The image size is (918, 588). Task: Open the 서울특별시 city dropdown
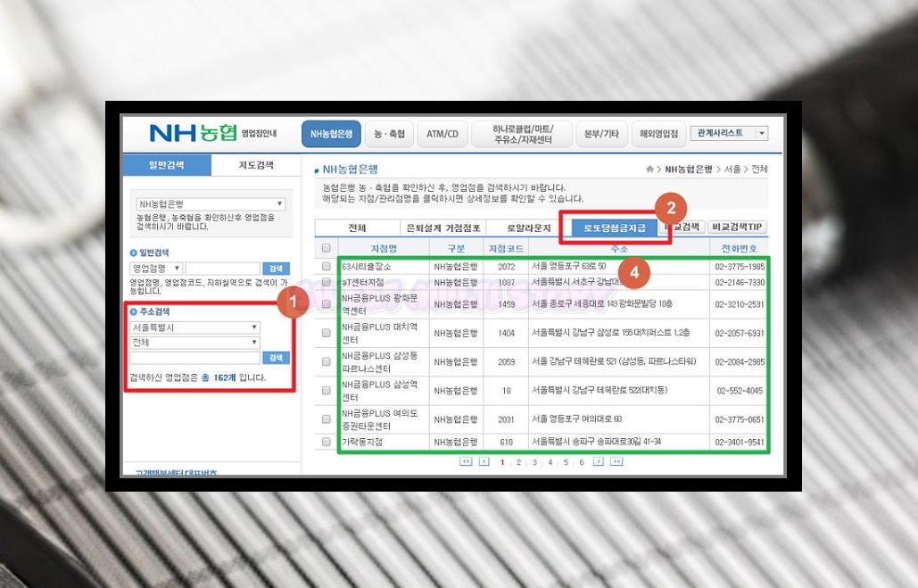(194, 327)
